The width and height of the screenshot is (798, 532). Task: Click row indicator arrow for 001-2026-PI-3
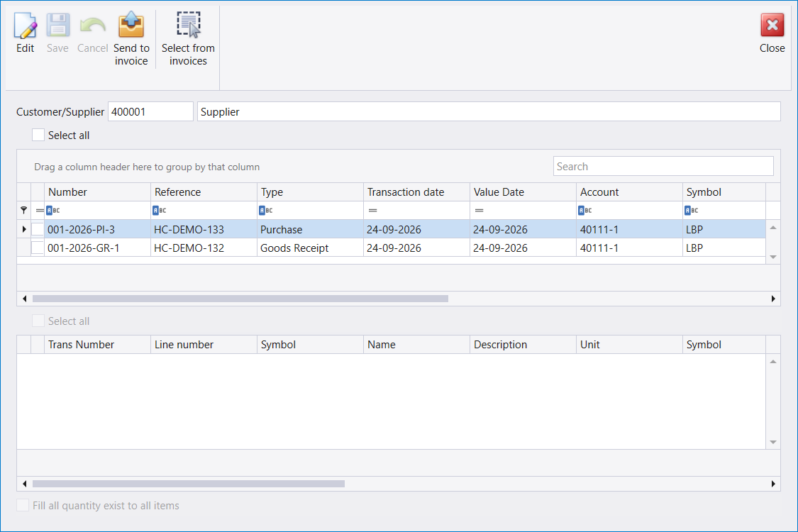pyautogui.click(x=24, y=229)
